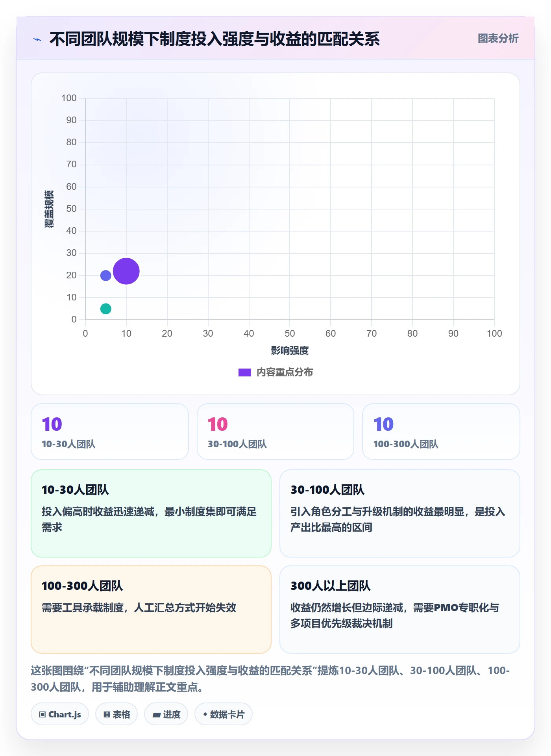Open the green 10-30人团队 description card
This screenshot has width=551, height=756.
tap(151, 513)
